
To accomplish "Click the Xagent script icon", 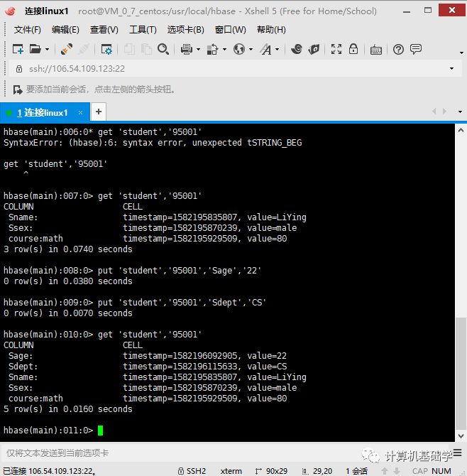I will [314, 49].
